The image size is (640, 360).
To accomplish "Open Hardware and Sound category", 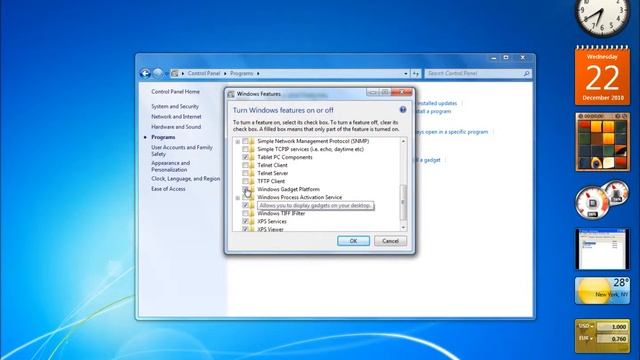I will [x=176, y=127].
